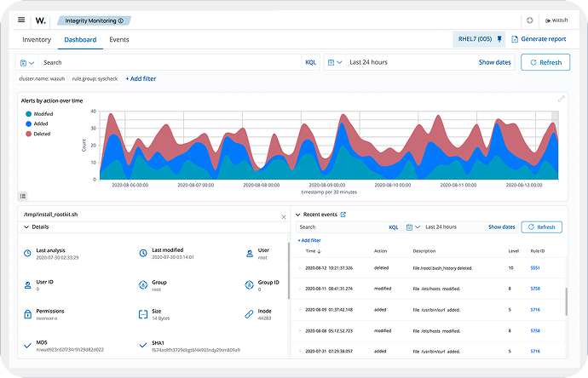Click the pin icon next to RHEL7 (005)
Screen dimensions: 588x378
click(499, 39)
